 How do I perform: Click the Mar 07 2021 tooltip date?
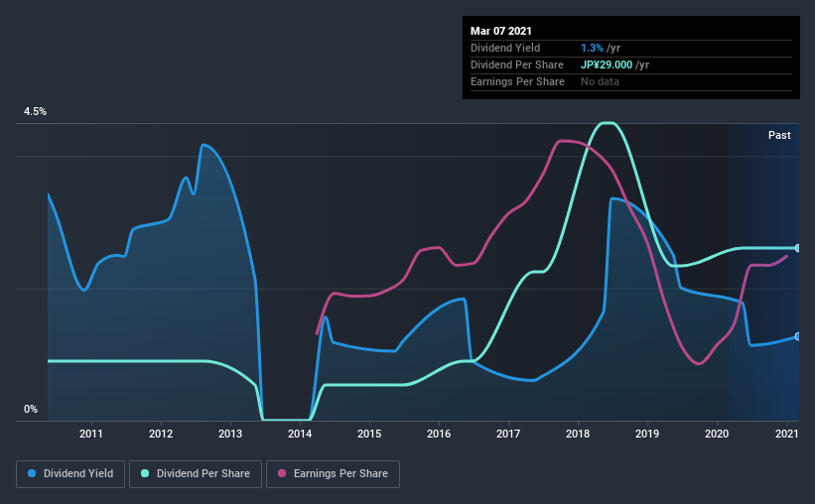coord(501,31)
